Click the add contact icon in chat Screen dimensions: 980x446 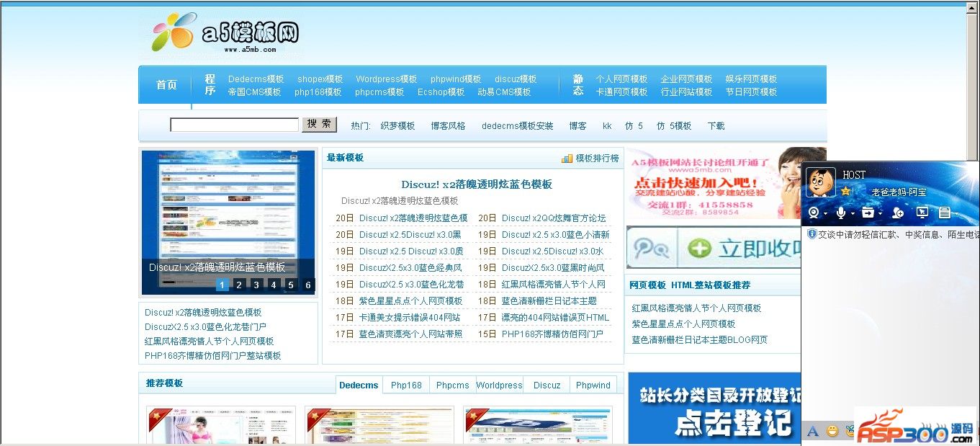(897, 213)
